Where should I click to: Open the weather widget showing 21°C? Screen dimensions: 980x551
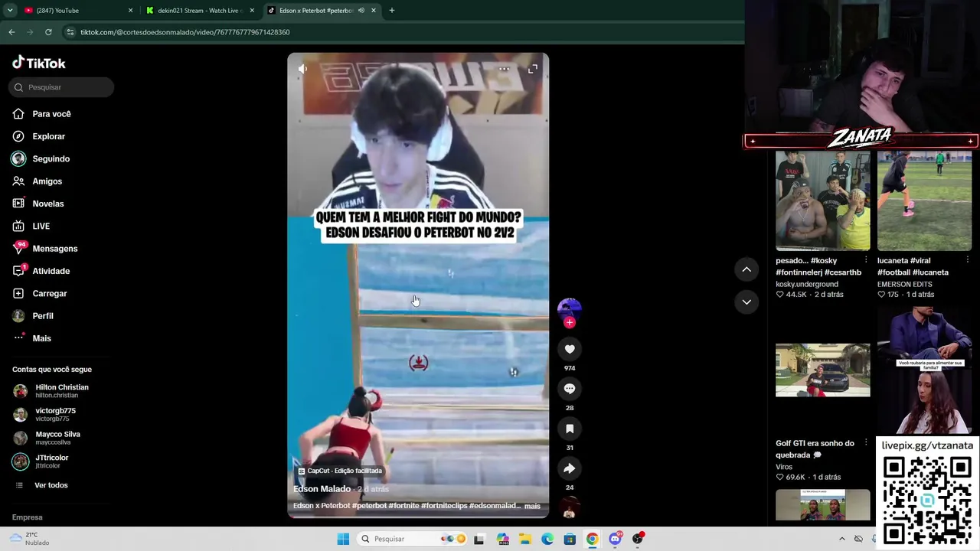tap(31, 539)
